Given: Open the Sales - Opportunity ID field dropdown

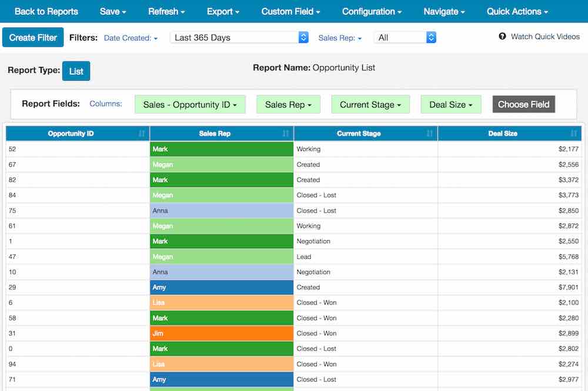Looking at the screenshot, I should [x=189, y=104].
